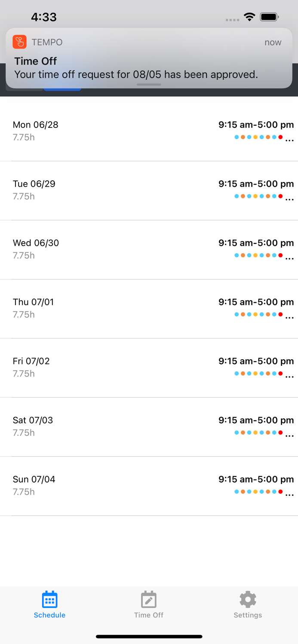The height and width of the screenshot is (644, 298).
Task: Tap the notification grabber handle
Action: (x=149, y=85)
